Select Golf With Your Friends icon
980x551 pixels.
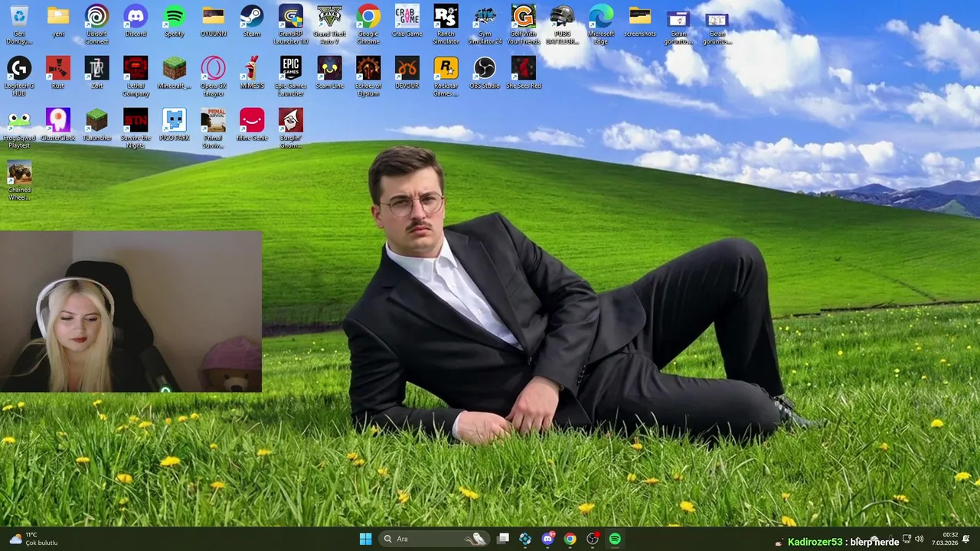[x=524, y=24]
